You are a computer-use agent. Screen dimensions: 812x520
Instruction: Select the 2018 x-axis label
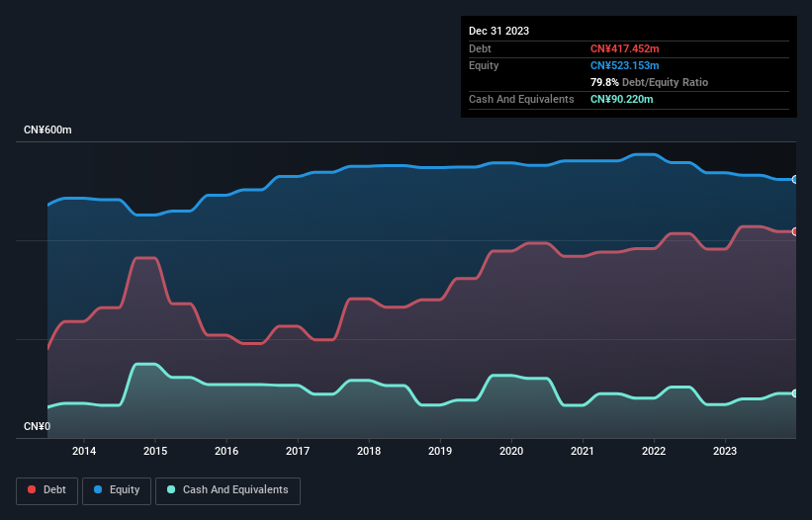pos(369,451)
